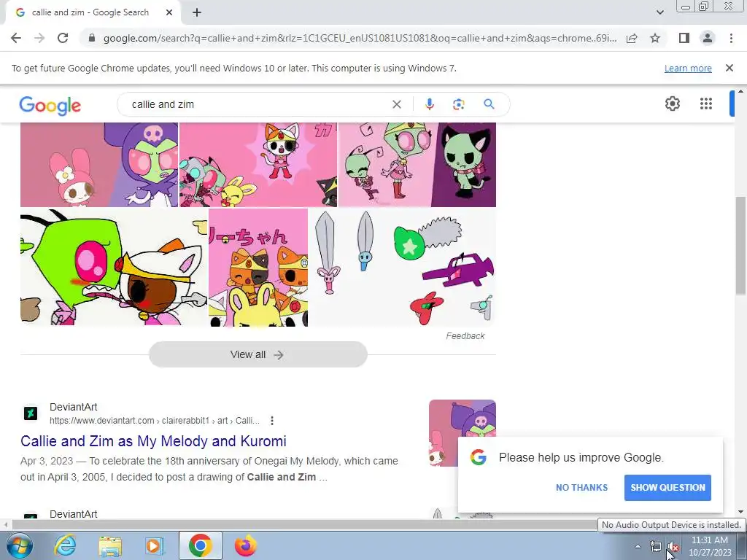Click the blue search magnifier button
Screen dimensions: 747x560
489,104
